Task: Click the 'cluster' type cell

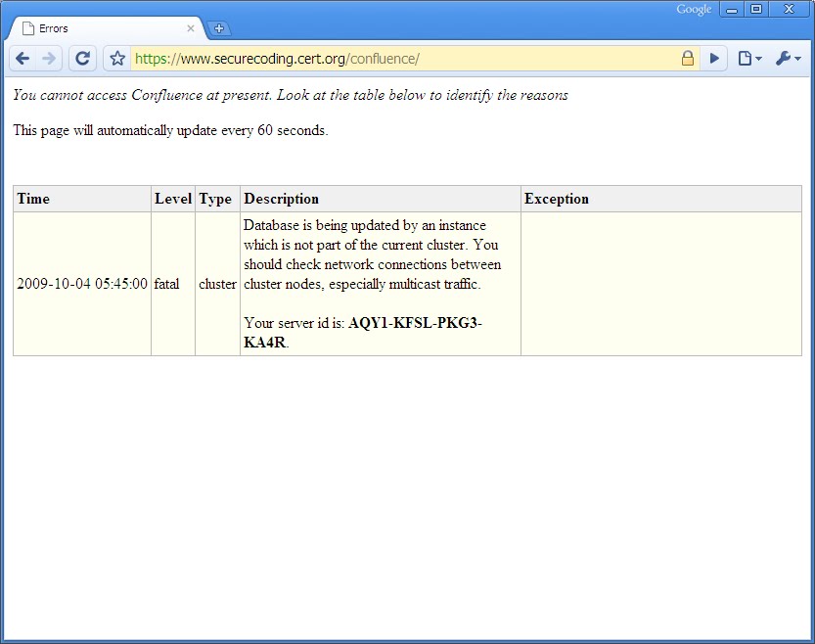Action: pos(217,284)
